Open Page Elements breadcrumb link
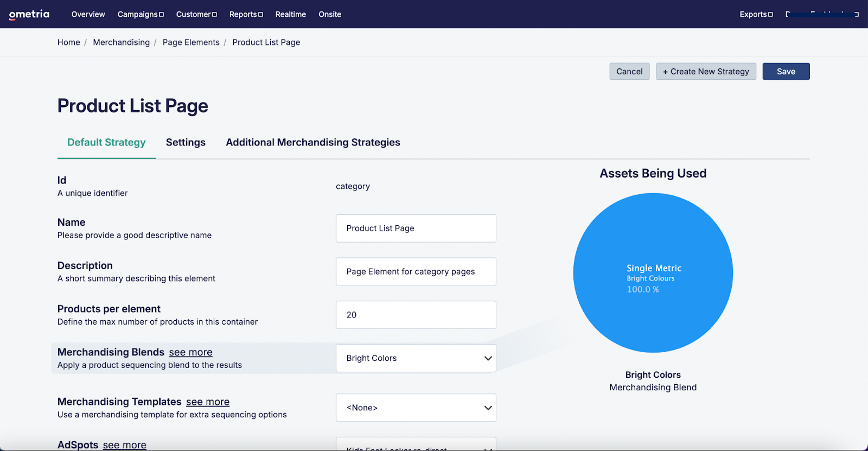Screen dimensions: 868x451 tap(191, 42)
